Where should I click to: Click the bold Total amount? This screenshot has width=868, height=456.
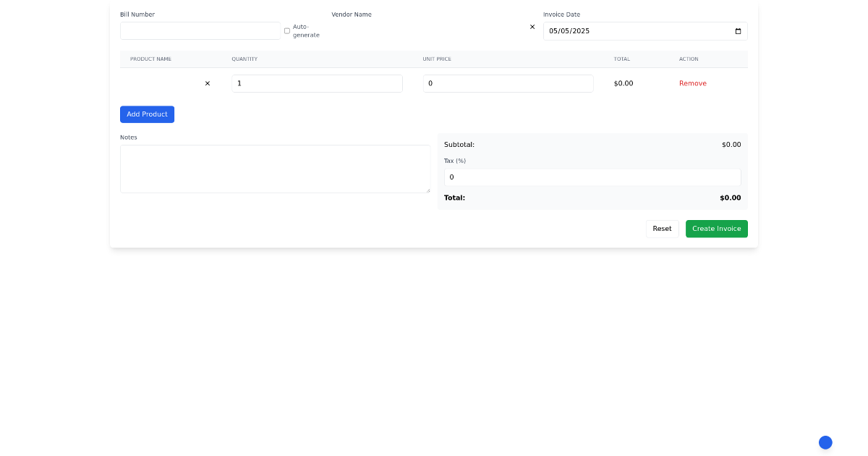coord(730,197)
